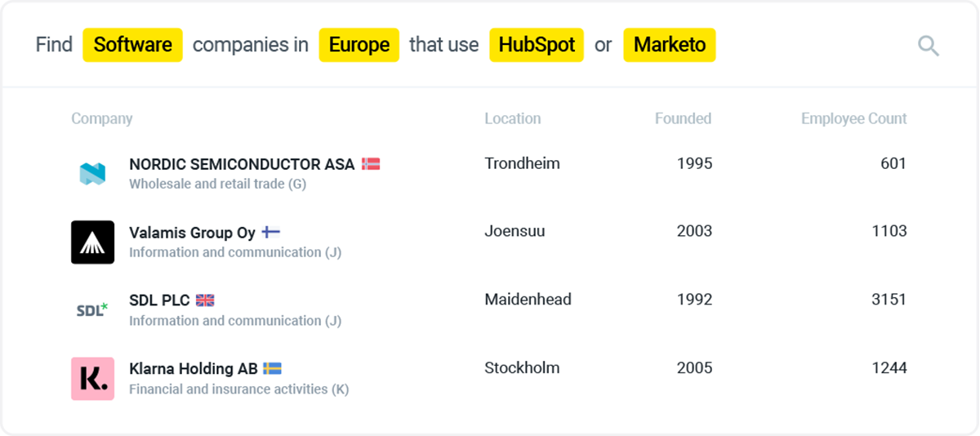Image resolution: width=980 pixels, height=436 pixels.
Task: Open the Software industry filter tag
Action: (132, 45)
